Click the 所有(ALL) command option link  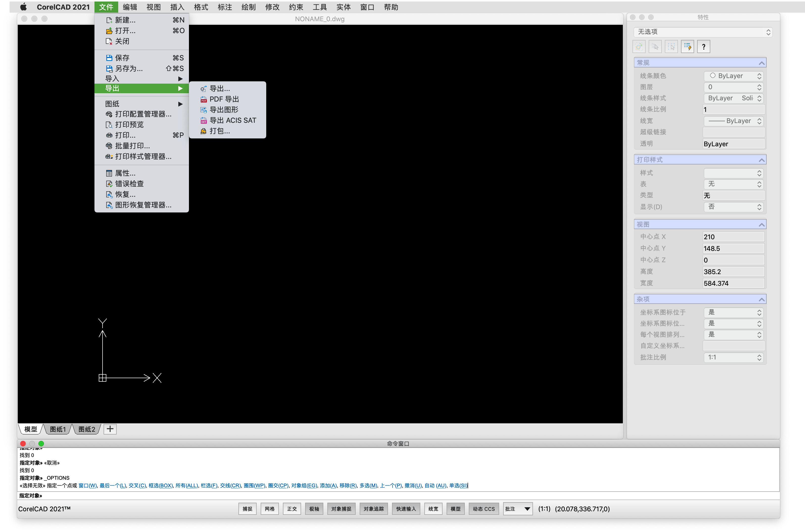(187, 486)
